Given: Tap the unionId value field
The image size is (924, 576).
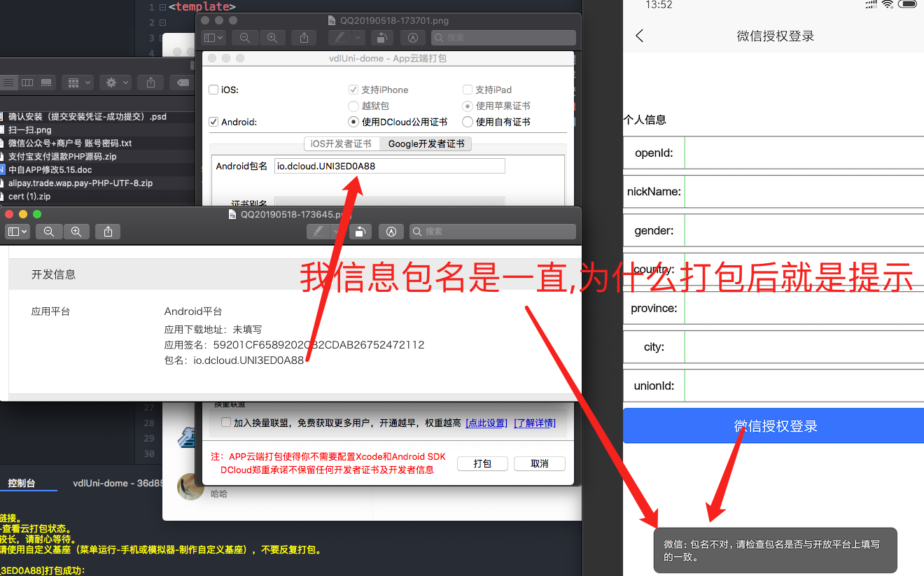Looking at the screenshot, I should (x=804, y=386).
